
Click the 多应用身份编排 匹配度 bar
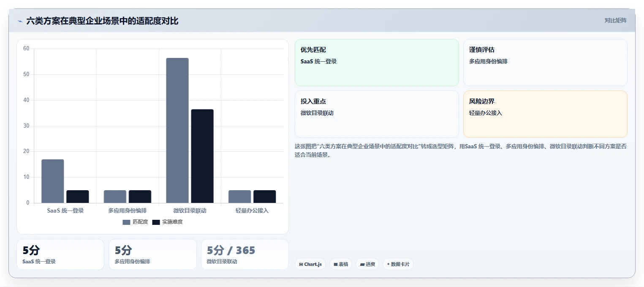115,197
